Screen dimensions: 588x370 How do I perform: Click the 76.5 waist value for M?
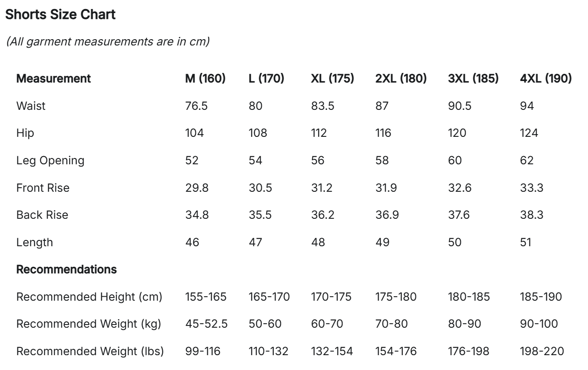pyautogui.click(x=197, y=106)
